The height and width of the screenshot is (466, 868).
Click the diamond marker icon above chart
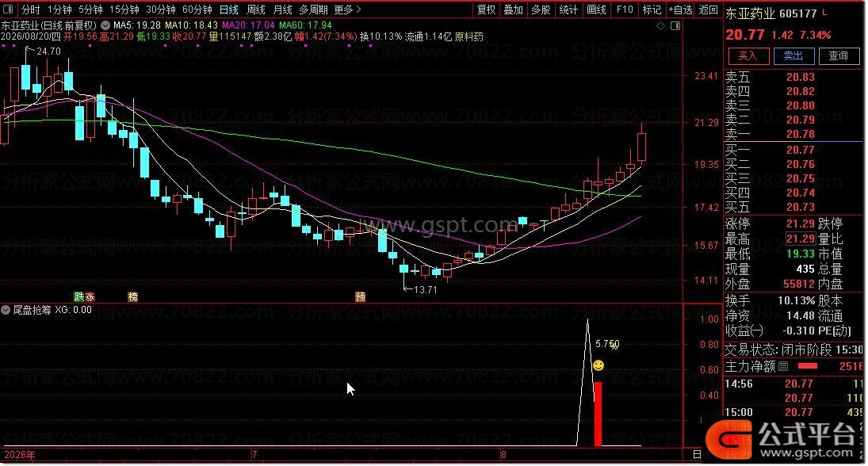[x=660, y=25]
